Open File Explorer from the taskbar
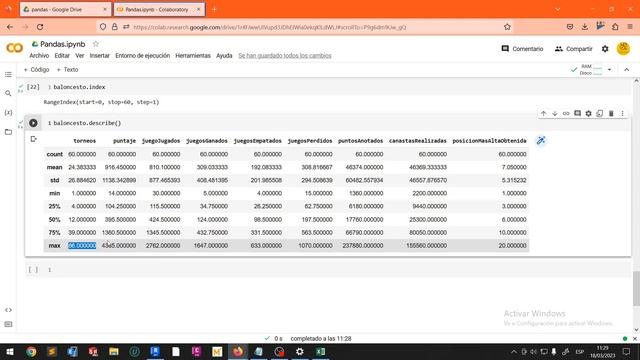Screen dimensions: 640x360 click(114, 351)
